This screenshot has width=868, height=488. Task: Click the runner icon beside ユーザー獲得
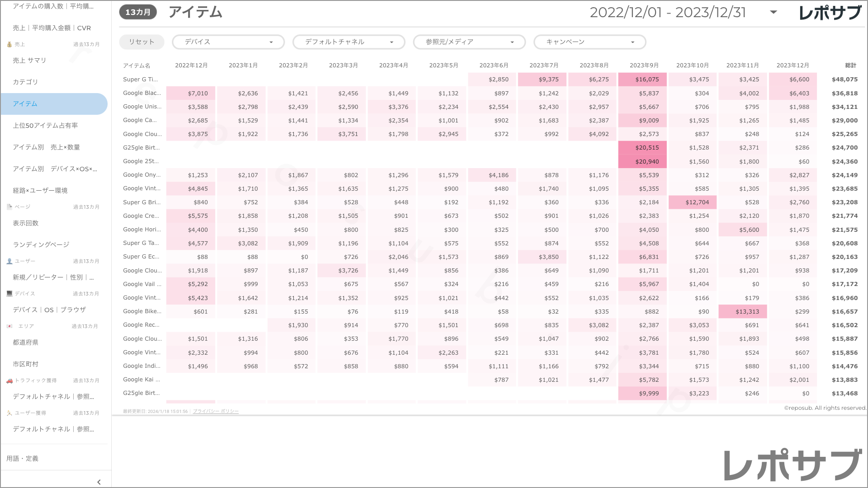coord(9,413)
